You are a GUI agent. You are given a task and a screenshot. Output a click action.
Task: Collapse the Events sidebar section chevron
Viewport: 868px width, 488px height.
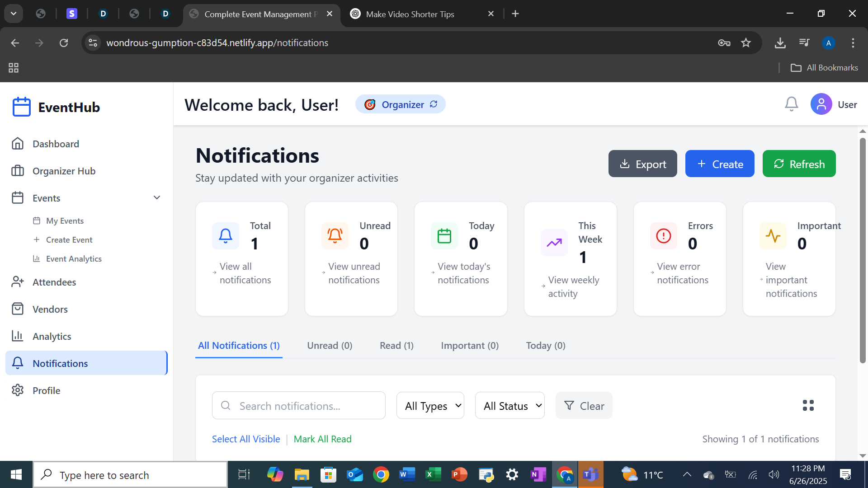coord(157,198)
